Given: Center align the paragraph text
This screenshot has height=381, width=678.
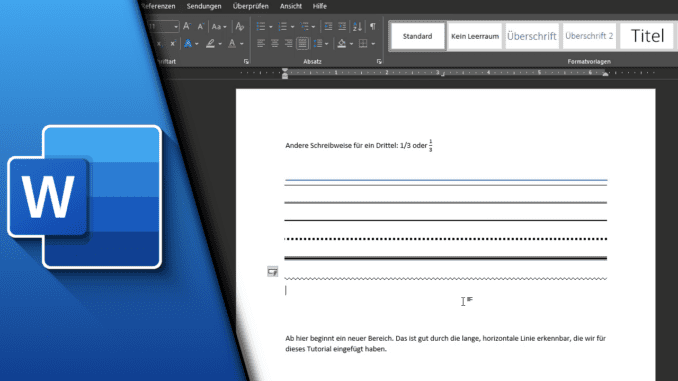Looking at the screenshot, I should coord(275,43).
